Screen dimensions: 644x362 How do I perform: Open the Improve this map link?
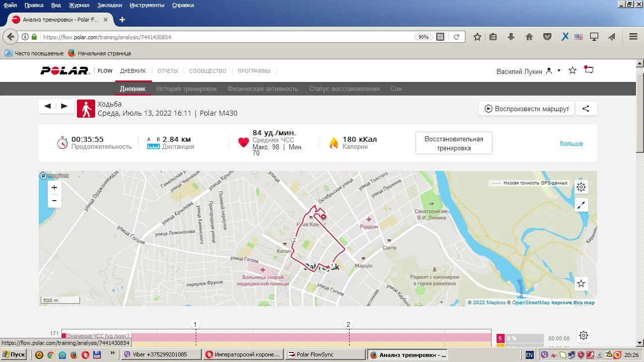pos(573,303)
